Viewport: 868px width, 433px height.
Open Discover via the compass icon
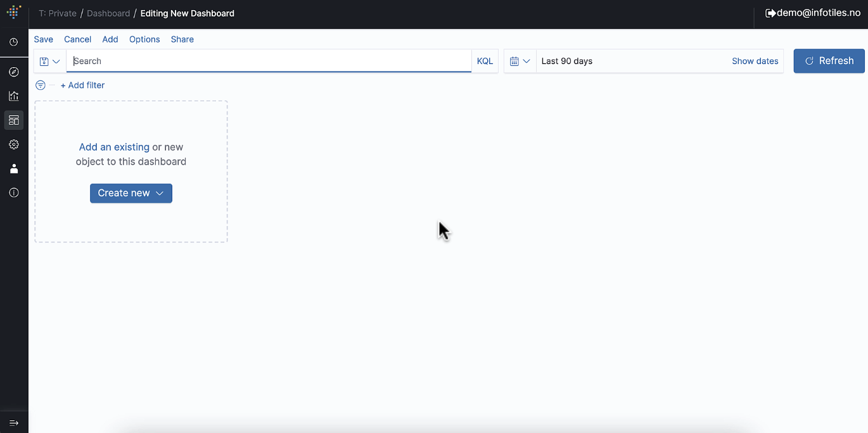[x=14, y=72]
